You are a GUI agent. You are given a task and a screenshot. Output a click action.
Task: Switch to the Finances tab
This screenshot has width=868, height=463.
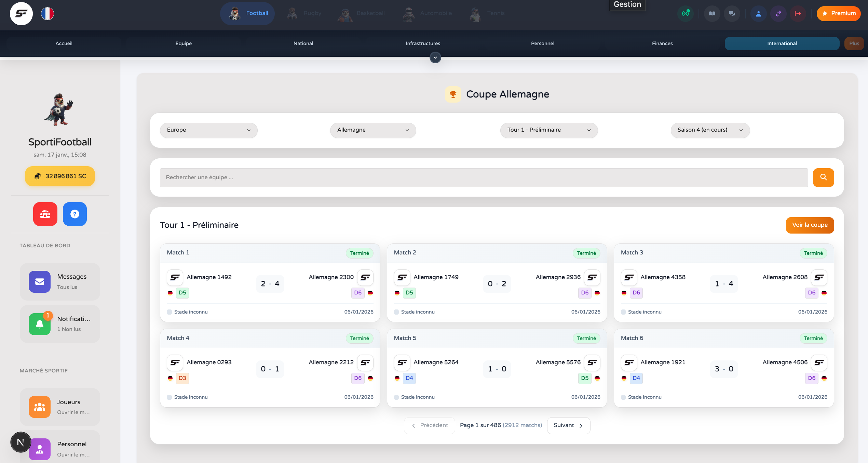(662, 43)
